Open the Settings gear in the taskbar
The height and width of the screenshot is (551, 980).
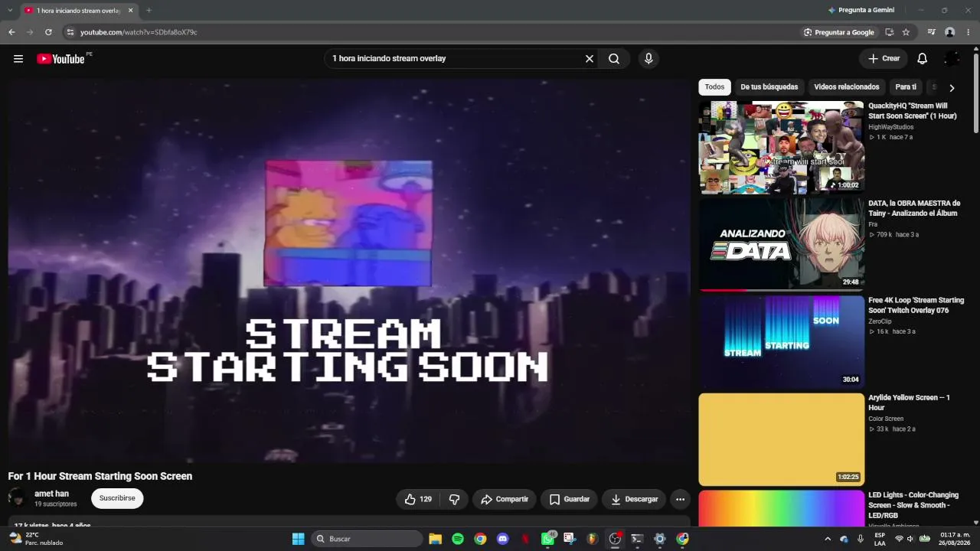pos(660,539)
